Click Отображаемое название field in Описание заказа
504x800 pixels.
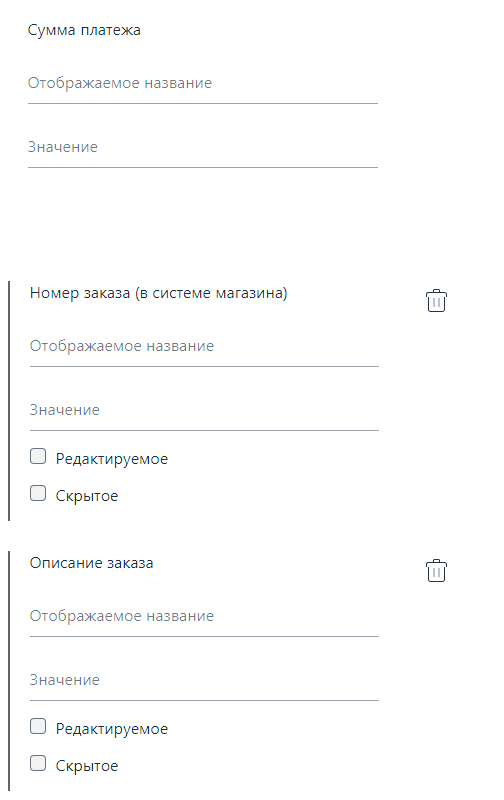pos(204,617)
